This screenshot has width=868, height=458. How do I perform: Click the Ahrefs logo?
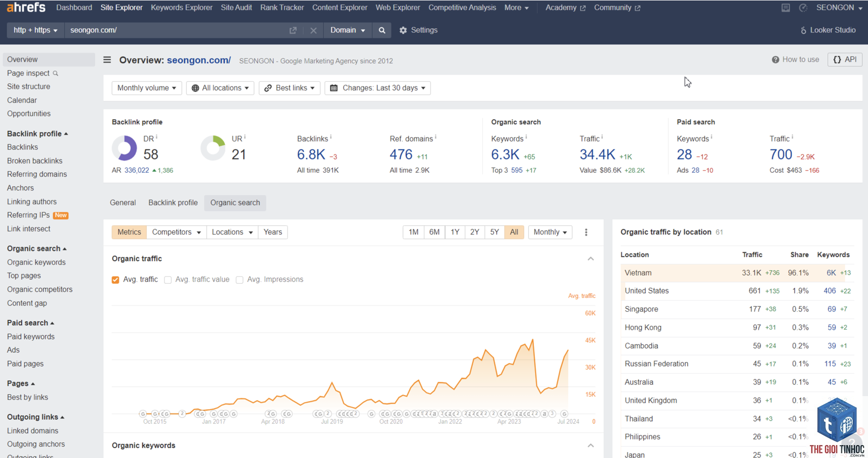pos(26,7)
